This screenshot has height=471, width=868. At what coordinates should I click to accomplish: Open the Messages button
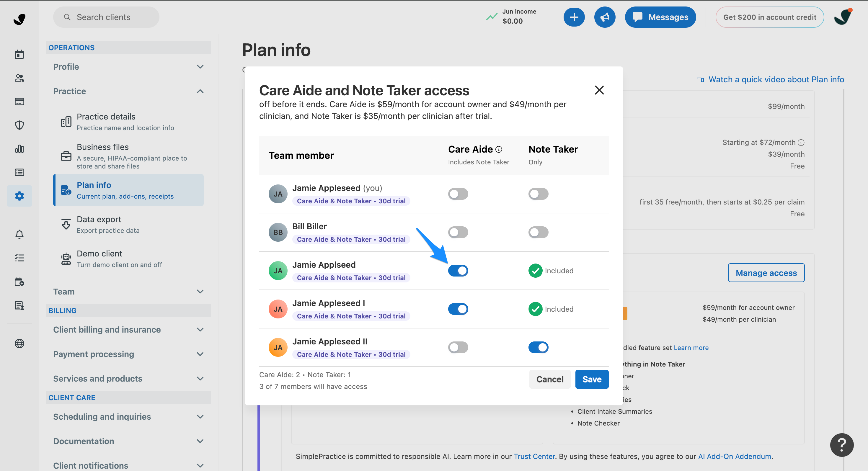coord(660,17)
